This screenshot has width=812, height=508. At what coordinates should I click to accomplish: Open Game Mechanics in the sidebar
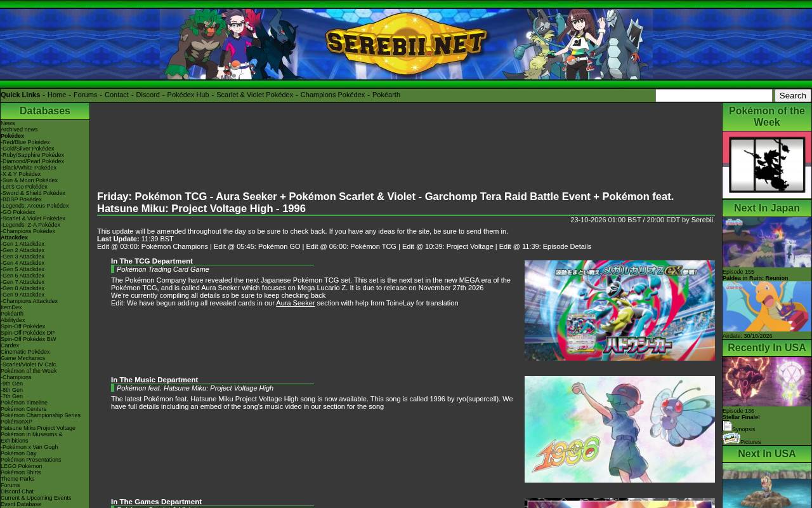click(23, 358)
